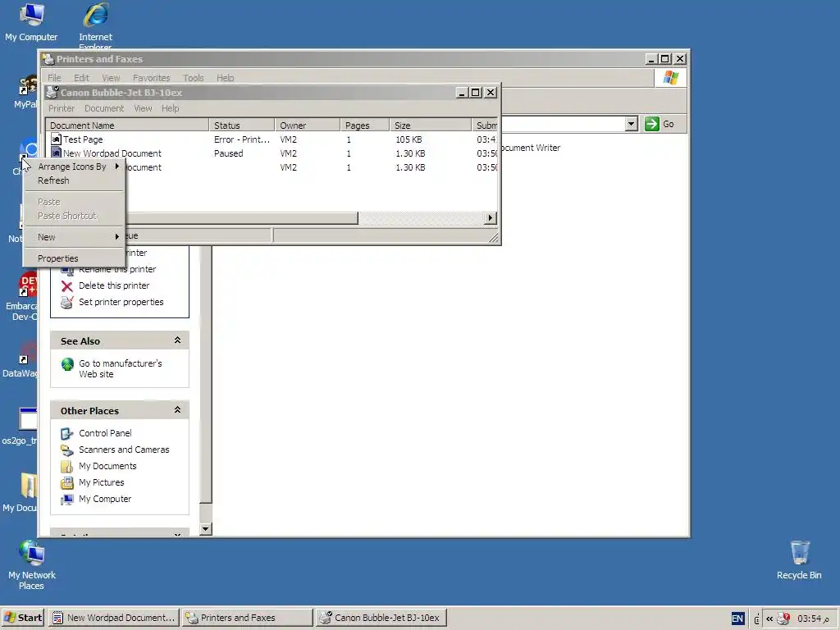The image size is (840, 630).
Task: Click the printer icon in system tray
Action: pos(783,619)
